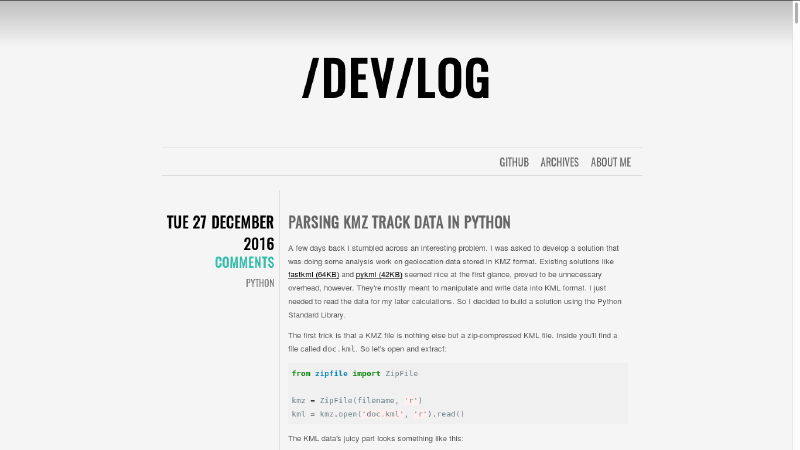Open the PYTHON category tag
Image resolution: width=800 pixels, height=450 pixels.
[x=260, y=283]
